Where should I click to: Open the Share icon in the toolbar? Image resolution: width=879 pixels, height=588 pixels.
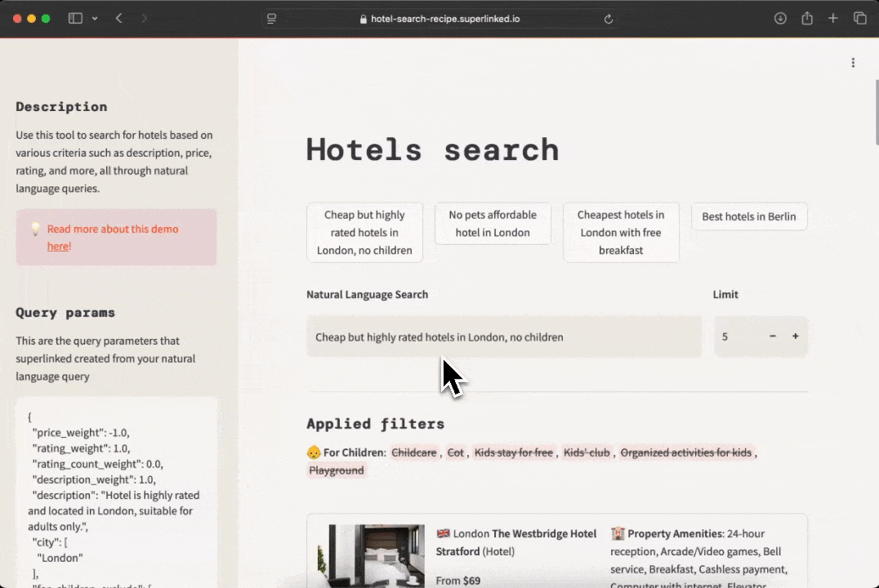806,19
